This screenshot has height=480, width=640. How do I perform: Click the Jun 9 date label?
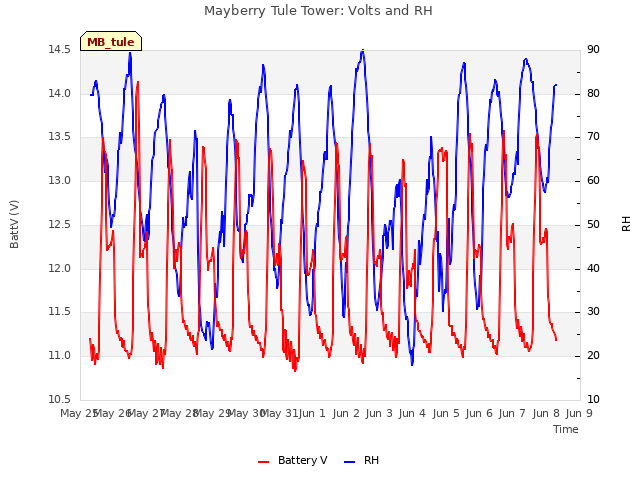point(579,413)
